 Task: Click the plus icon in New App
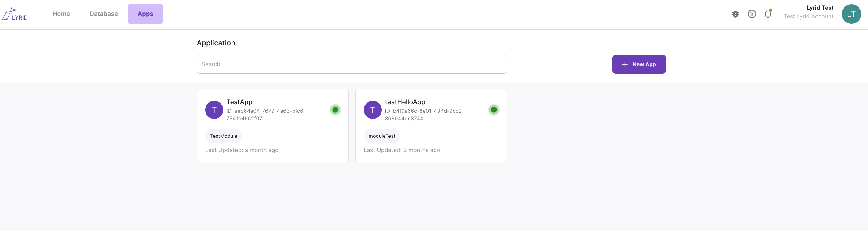tap(624, 64)
